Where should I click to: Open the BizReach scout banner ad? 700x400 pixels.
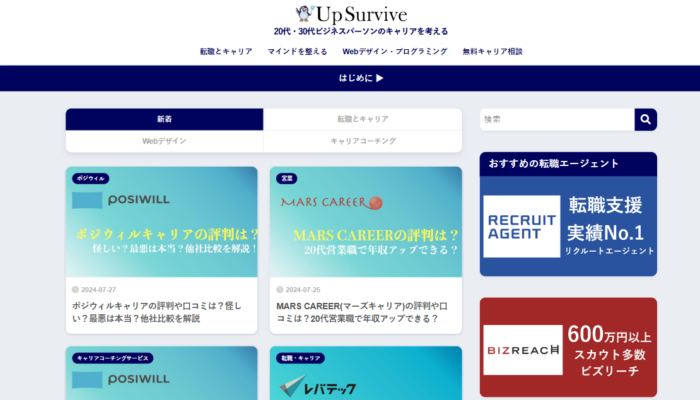pyautogui.click(x=568, y=349)
